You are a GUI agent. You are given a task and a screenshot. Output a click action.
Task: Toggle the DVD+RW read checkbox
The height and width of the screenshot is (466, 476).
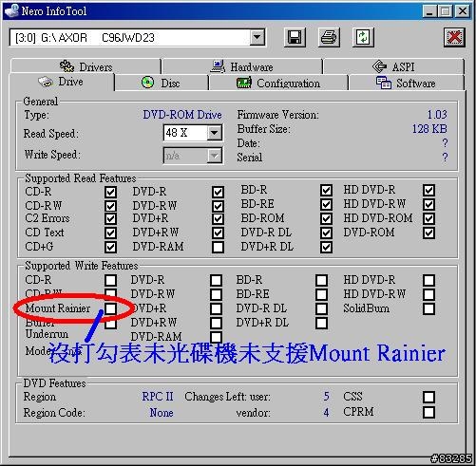click(218, 233)
